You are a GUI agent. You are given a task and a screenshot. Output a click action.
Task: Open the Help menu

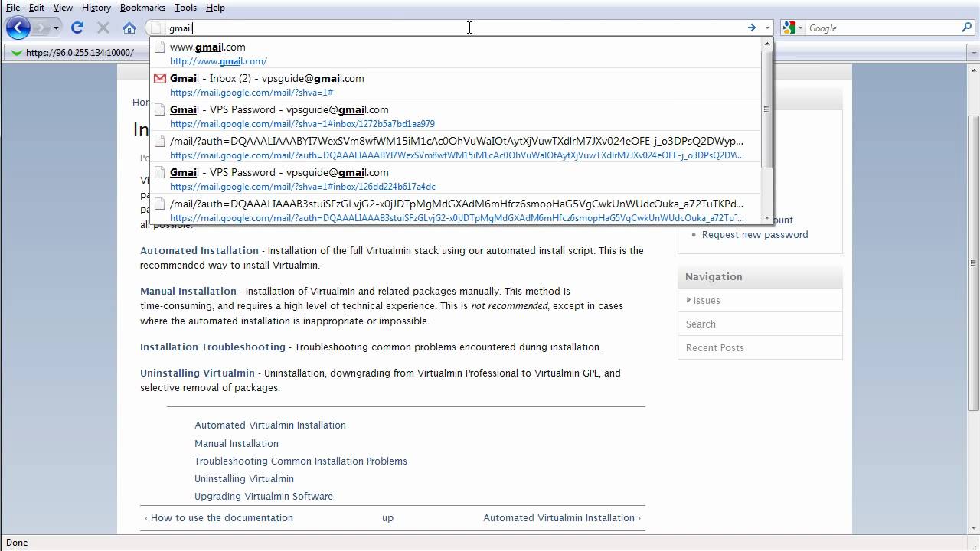[215, 8]
